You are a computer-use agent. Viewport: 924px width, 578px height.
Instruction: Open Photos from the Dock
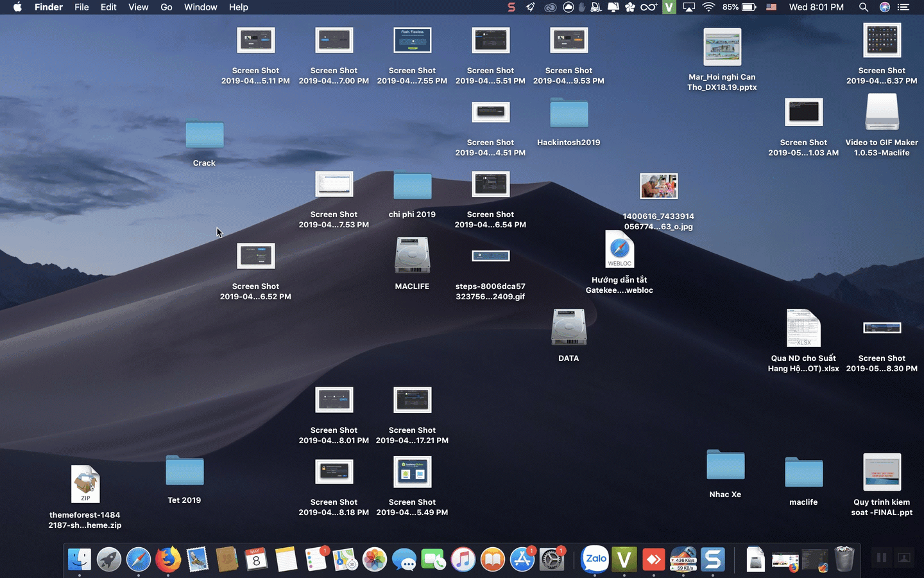tap(375, 559)
